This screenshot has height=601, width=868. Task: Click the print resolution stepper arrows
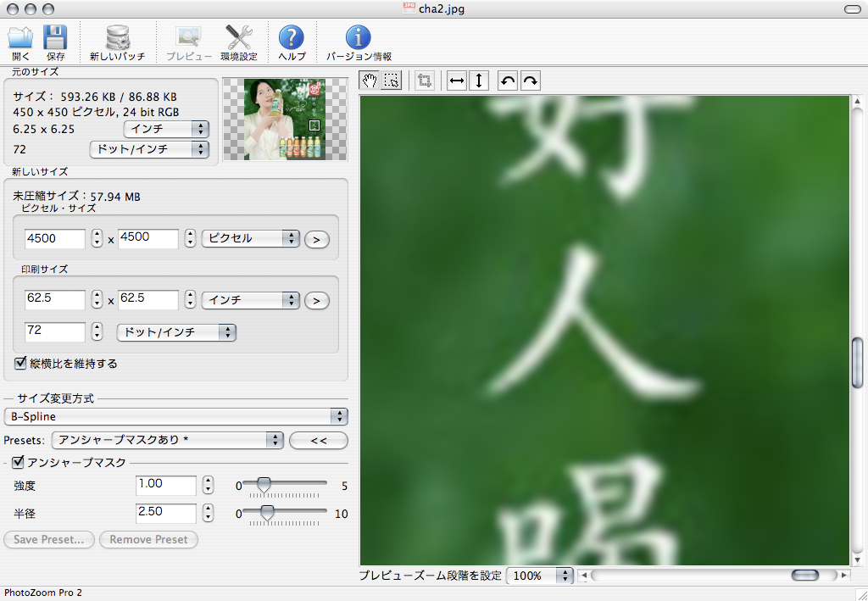[97, 331]
